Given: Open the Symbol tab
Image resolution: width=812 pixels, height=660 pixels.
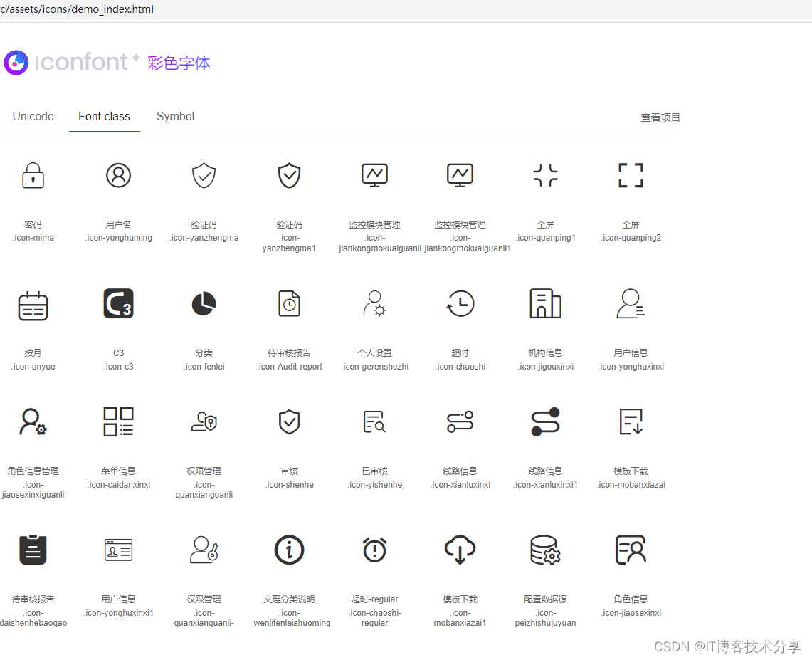Looking at the screenshot, I should point(174,116).
